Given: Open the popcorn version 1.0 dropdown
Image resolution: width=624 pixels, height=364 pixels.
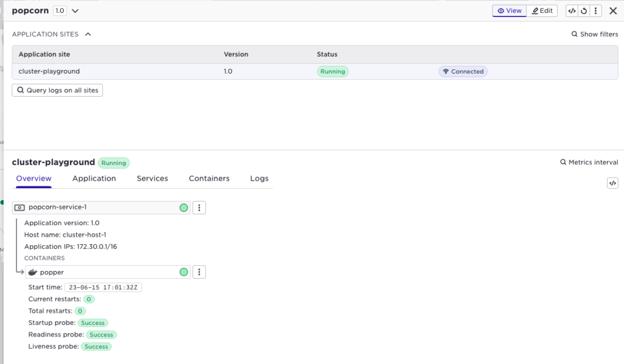Looking at the screenshot, I should (75, 11).
